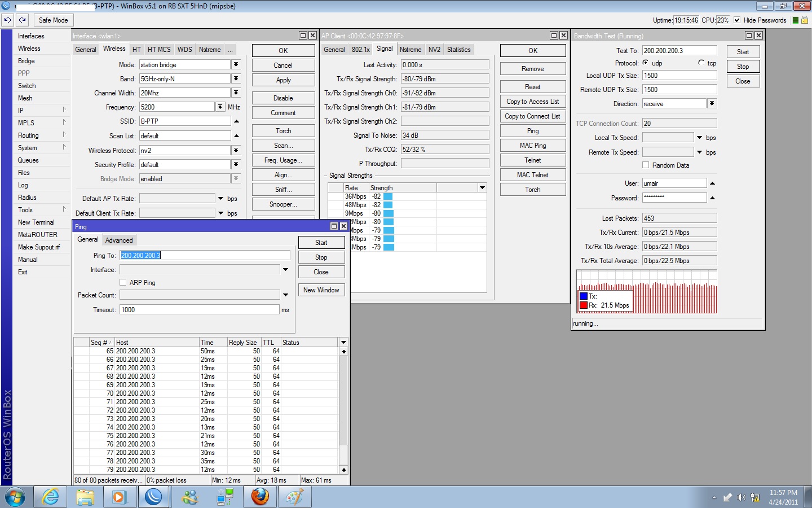Image resolution: width=812 pixels, height=508 pixels.
Task: Switch to the Nstreme tab in wlan1 window
Action: 210,50
